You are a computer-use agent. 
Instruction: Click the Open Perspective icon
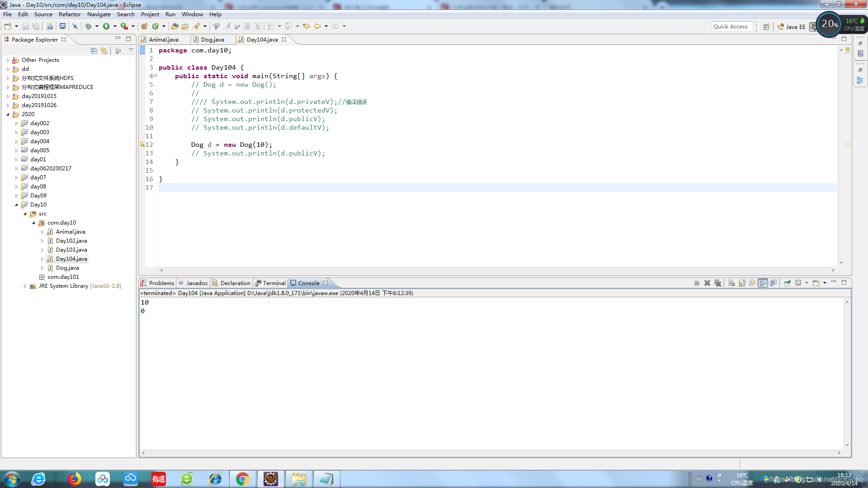pos(766,27)
